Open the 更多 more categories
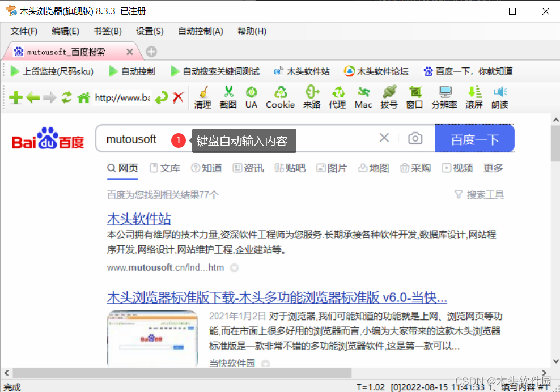Screen dimensions: 560x392 point(493,168)
